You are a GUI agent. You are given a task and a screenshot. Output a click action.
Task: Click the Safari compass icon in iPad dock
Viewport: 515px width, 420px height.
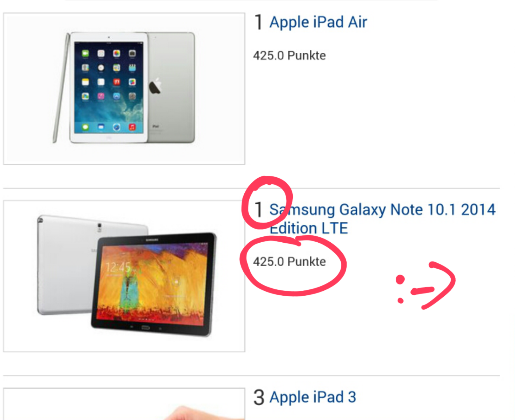(x=116, y=127)
